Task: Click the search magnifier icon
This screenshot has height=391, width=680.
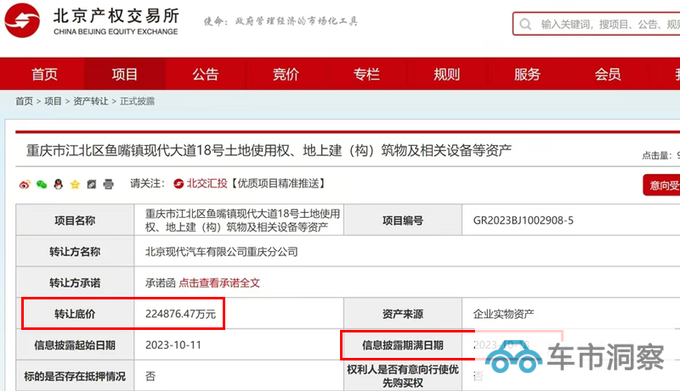Action: (x=525, y=24)
